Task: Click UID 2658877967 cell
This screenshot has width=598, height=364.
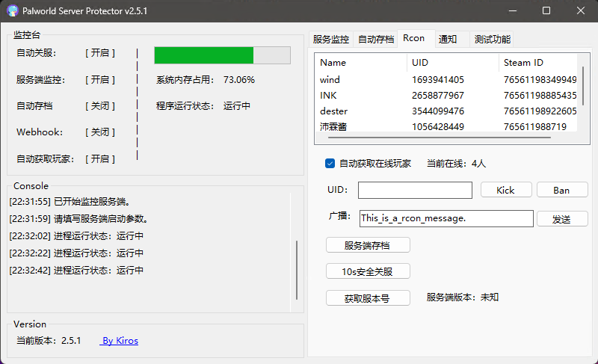Action: click(438, 95)
